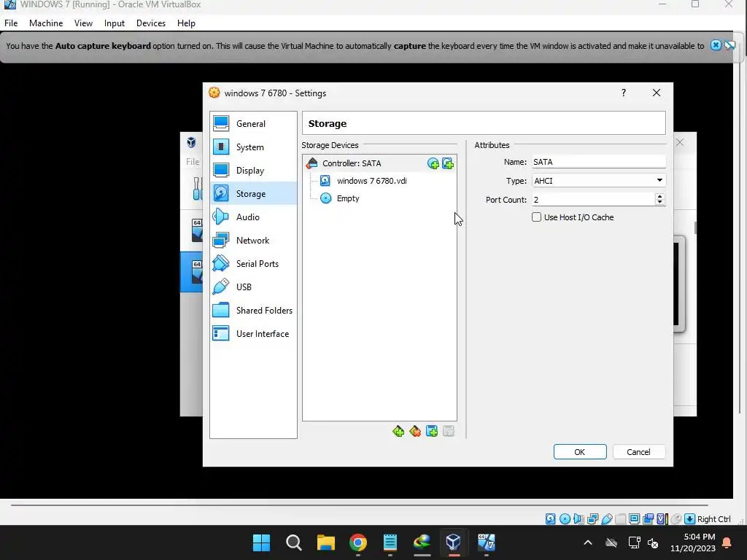Image resolution: width=747 pixels, height=560 pixels.
Task: Open the File menu
Action: pyautogui.click(x=11, y=23)
